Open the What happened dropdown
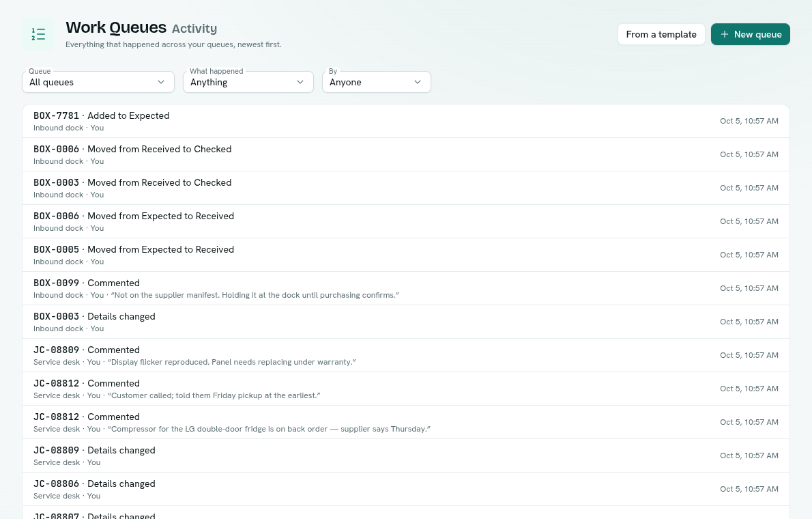 [248, 82]
